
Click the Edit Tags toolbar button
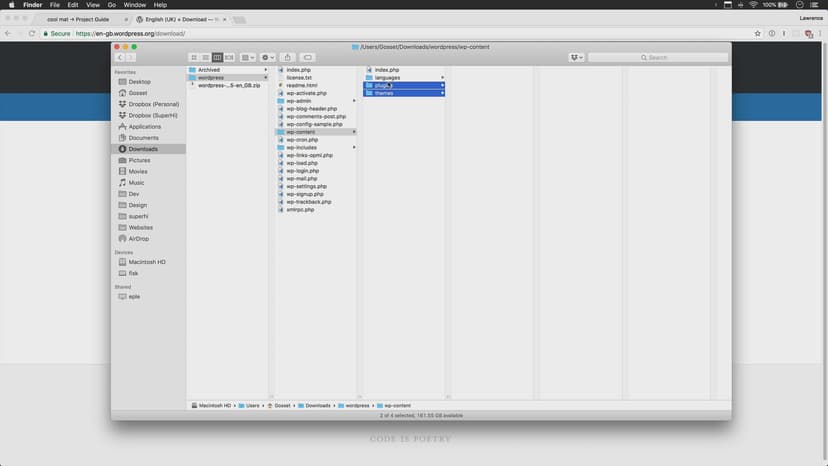[x=308, y=57]
